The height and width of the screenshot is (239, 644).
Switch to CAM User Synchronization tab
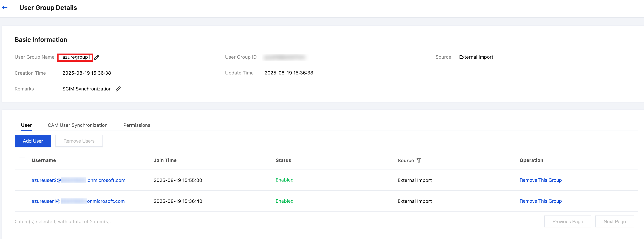coord(78,125)
